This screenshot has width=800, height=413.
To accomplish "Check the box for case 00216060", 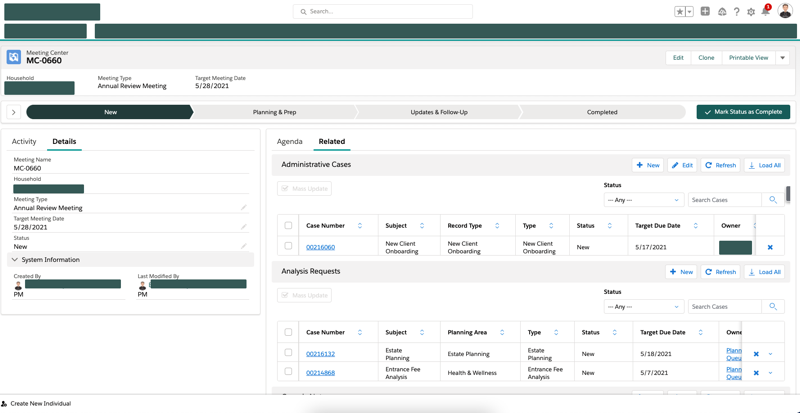I will (288, 246).
